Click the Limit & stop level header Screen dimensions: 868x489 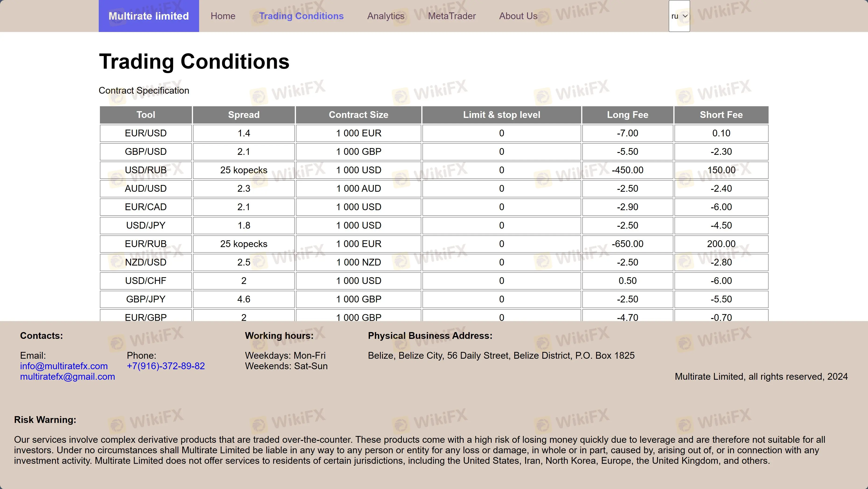click(501, 115)
